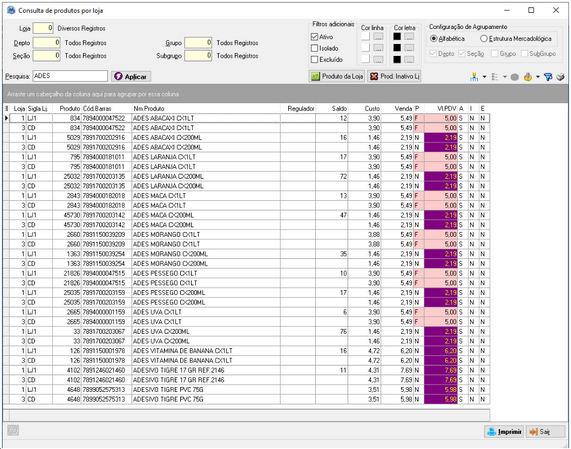Open dropdown arrow beside hierarchy icon
This screenshot has width=571, height=449.
point(484,76)
